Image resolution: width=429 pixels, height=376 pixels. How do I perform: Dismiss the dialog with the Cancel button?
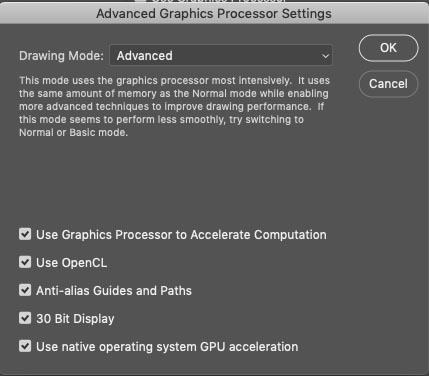pyautogui.click(x=388, y=84)
